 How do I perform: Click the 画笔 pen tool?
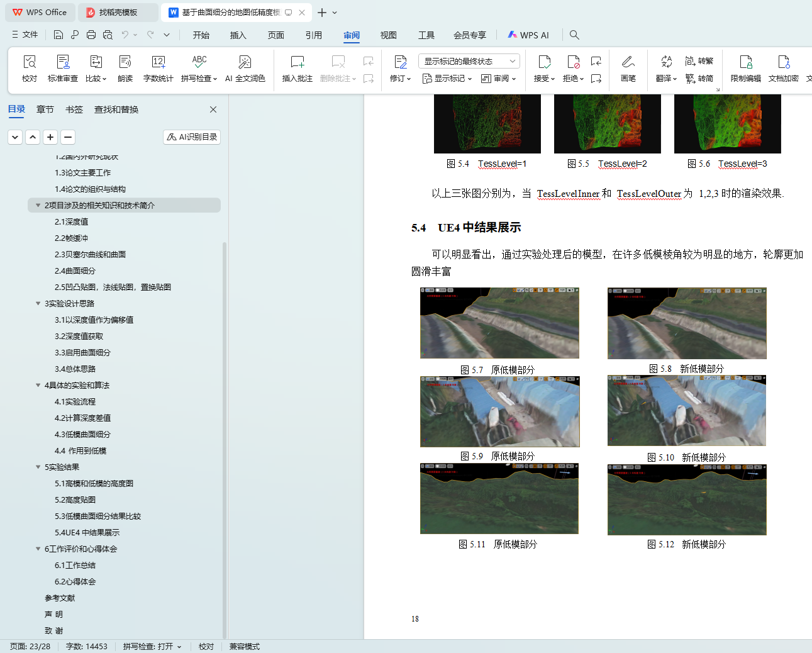click(628, 69)
